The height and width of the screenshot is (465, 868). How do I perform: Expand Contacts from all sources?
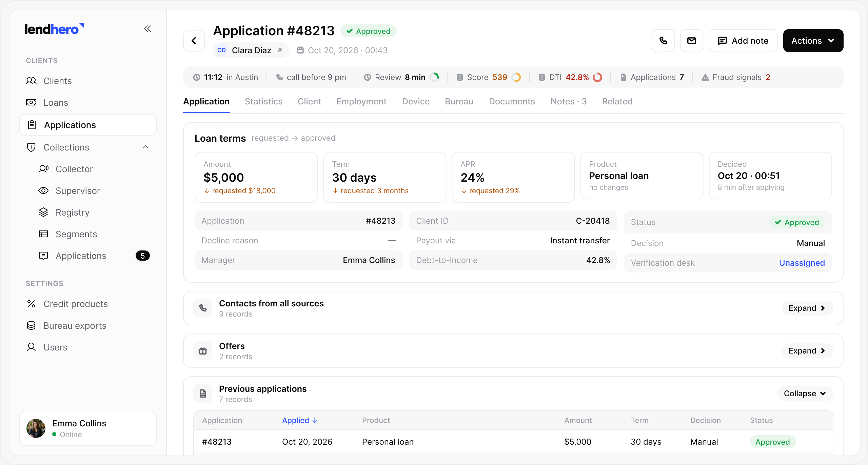807,308
